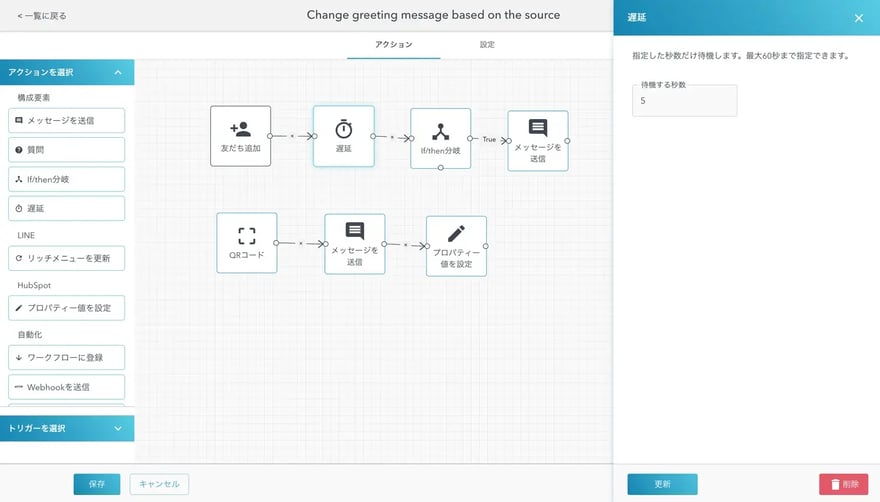Click 一覧に戻る back link
This screenshot has width=880, height=502.
[x=42, y=16]
